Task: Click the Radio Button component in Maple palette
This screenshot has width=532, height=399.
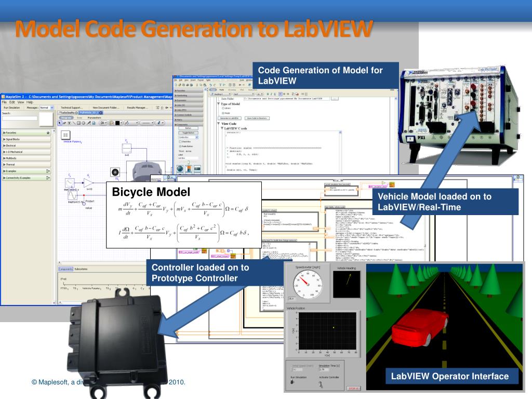Action: pyautogui.click(x=180, y=146)
